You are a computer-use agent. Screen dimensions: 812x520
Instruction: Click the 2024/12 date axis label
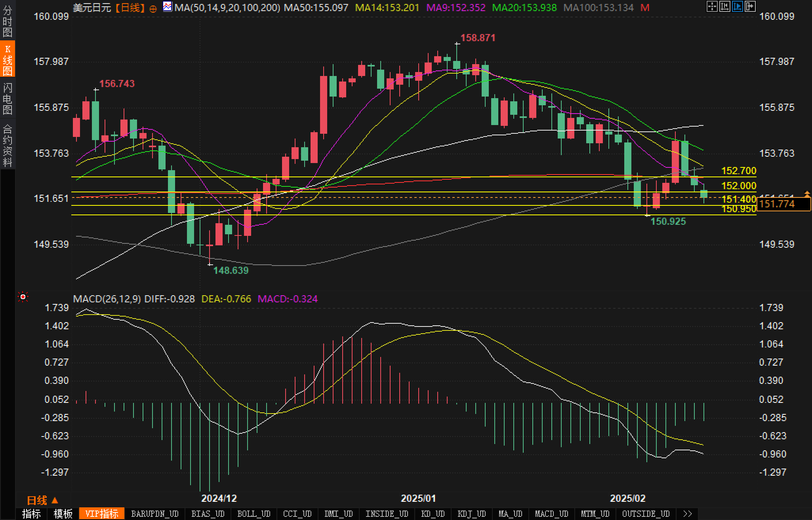[219, 498]
